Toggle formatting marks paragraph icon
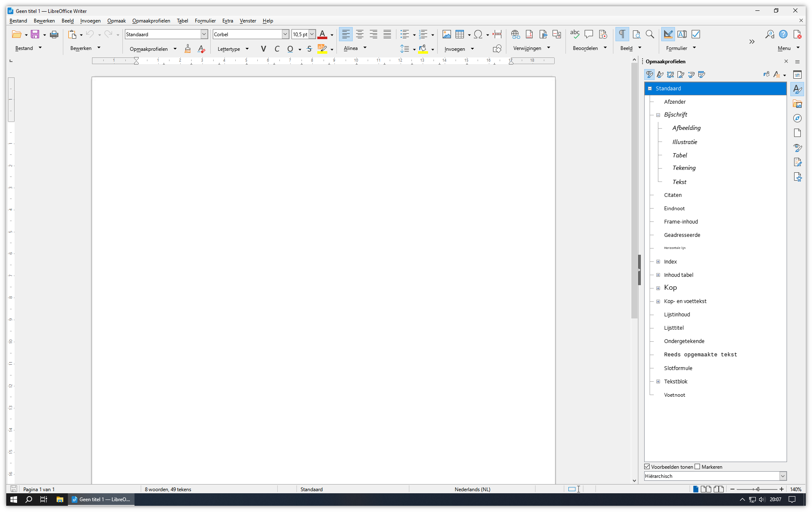 pyautogui.click(x=622, y=35)
